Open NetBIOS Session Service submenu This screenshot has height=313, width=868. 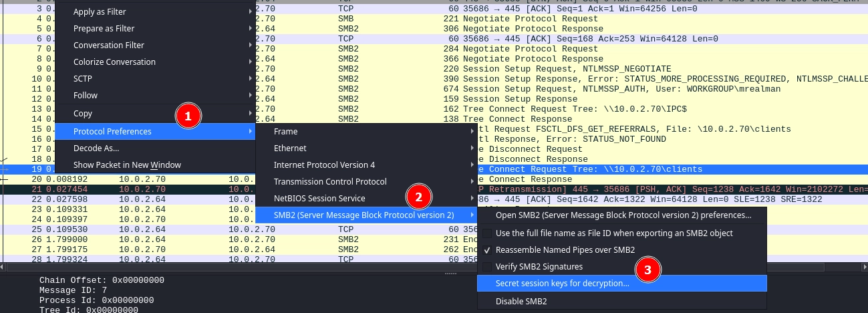click(x=319, y=199)
